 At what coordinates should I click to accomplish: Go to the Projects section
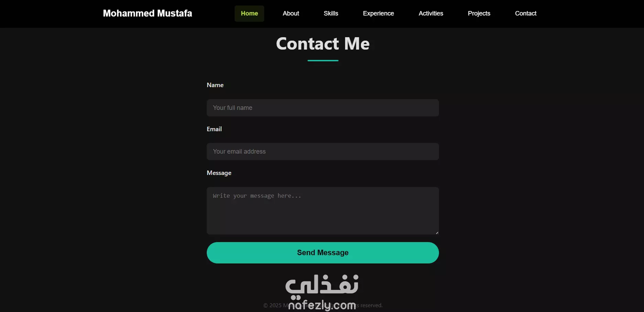click(479, 13)
